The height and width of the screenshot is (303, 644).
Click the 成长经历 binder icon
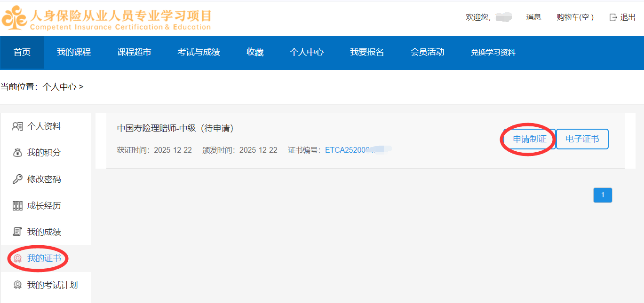(x=17, y=206)
